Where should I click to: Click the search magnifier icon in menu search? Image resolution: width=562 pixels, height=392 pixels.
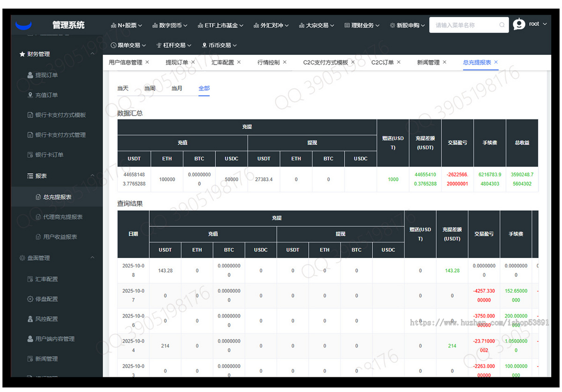point(502,25)
